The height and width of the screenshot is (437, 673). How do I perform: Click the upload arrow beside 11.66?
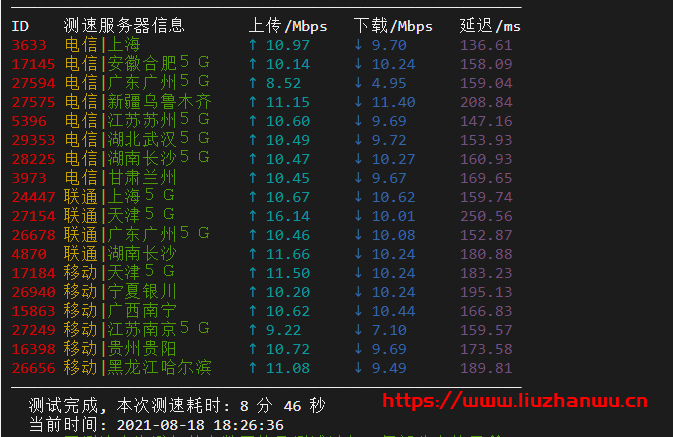coord(253,253)
